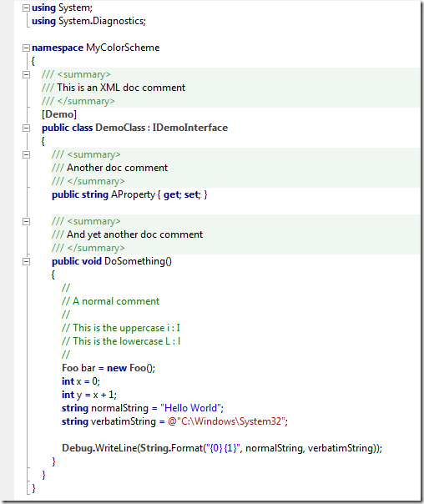Click the 'AProperty' identifier
Viewport: 424px width, 504px height.
[x=133, y=194]
